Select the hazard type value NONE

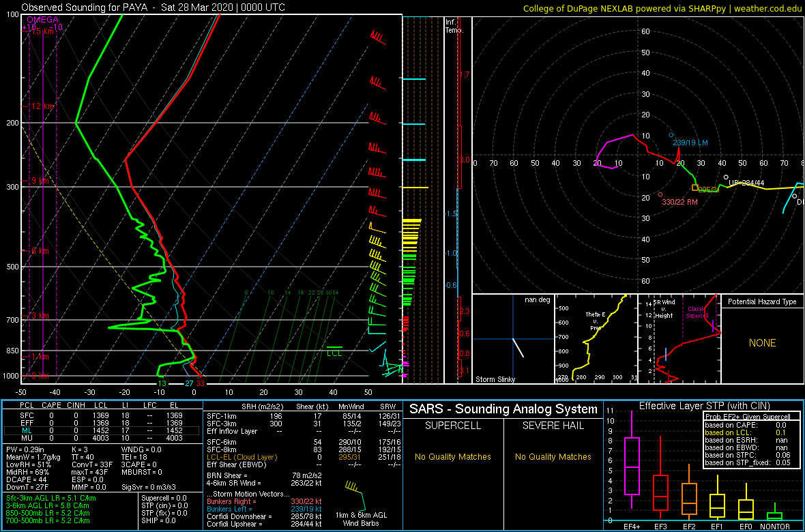(763, 343)
